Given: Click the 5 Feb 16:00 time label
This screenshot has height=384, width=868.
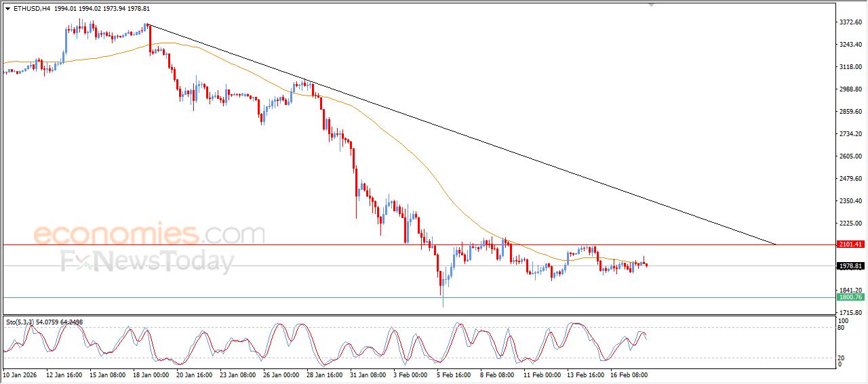Looking at the screenshot, I should point(453,374).
